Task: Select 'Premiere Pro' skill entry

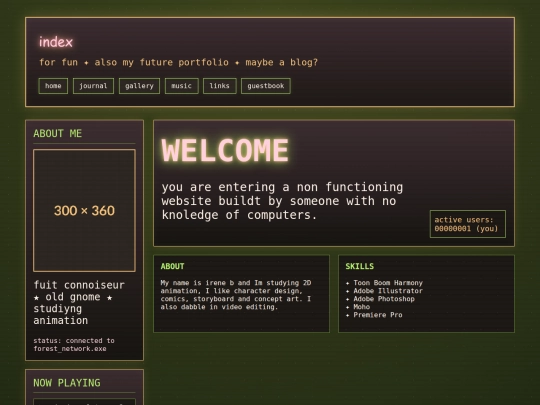Action: (374, 315)
